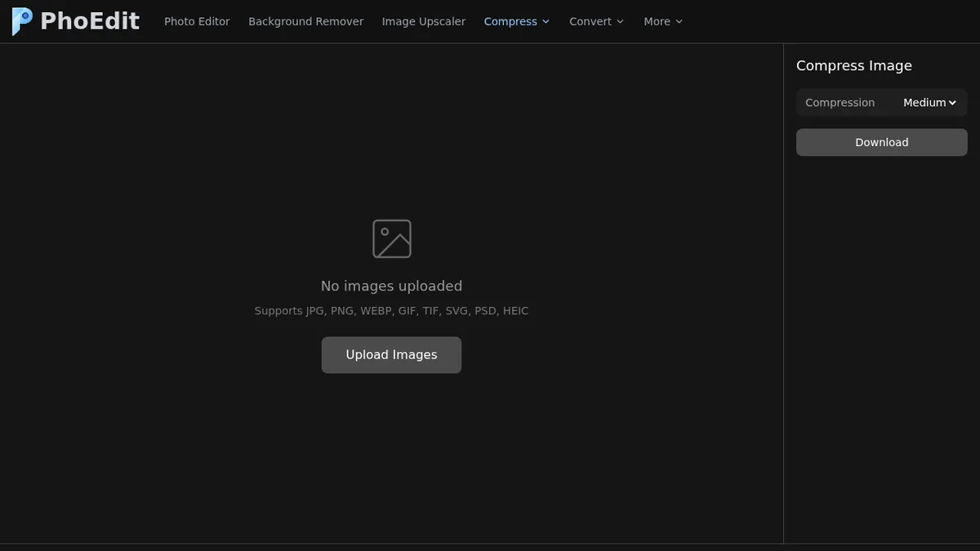
Task: Open the More dropdown menu
Action: pyautogui.click(x=663, y=21)
